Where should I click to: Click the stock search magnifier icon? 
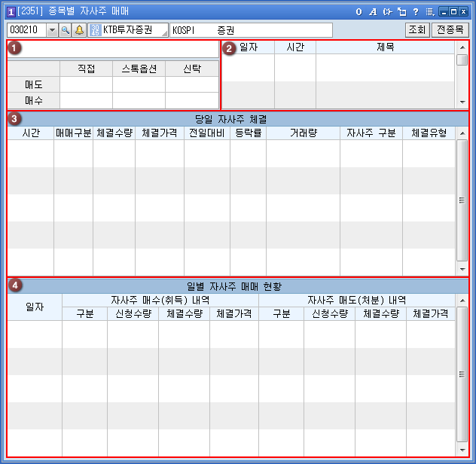click(x=66, y=30)
